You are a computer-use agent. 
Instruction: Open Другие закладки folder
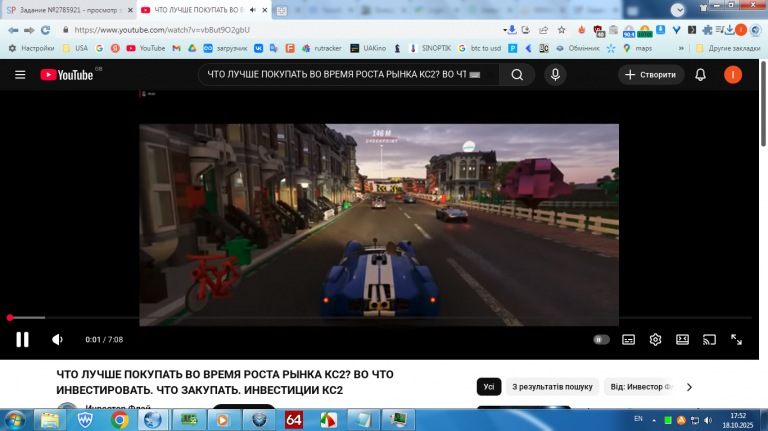point(728,48)
